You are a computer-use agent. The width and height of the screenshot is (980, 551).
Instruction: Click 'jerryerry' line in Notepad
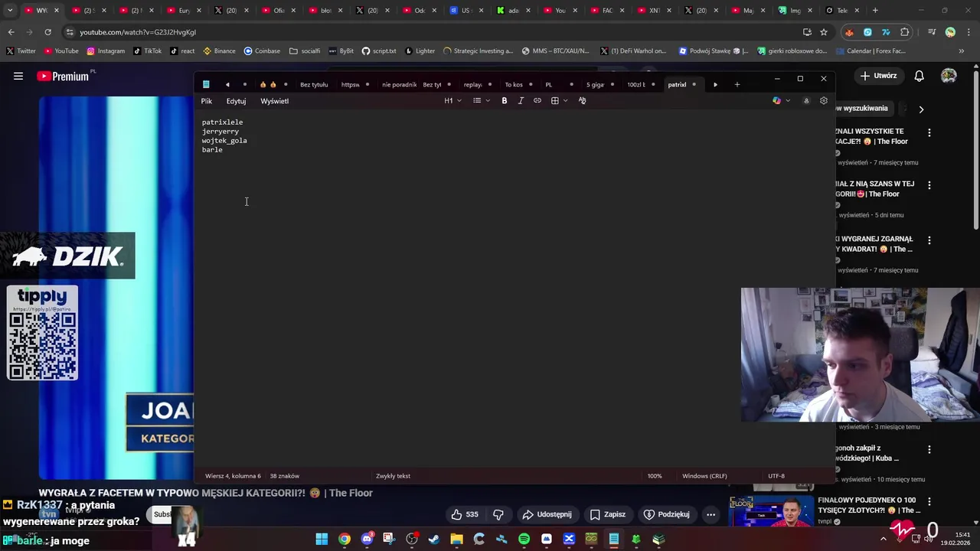coord(220,132)
